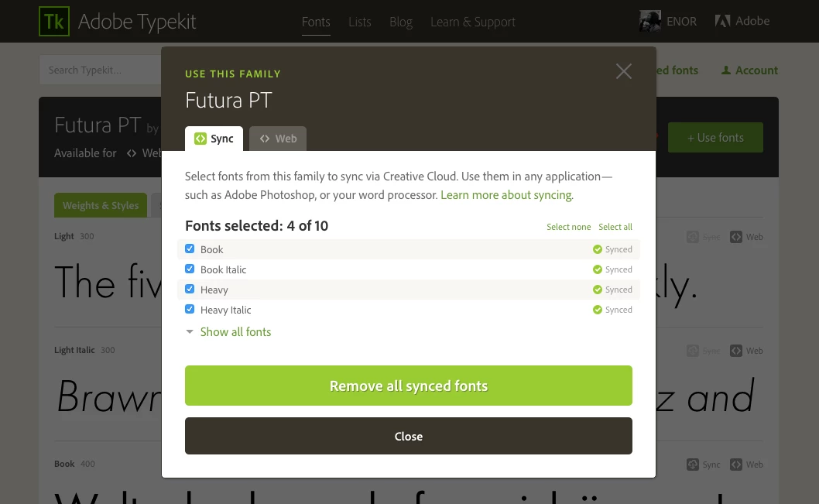This screenshot has height=504, width=819.
Task: Open the Learn & Support menu
Action: (x=472, y=22)
